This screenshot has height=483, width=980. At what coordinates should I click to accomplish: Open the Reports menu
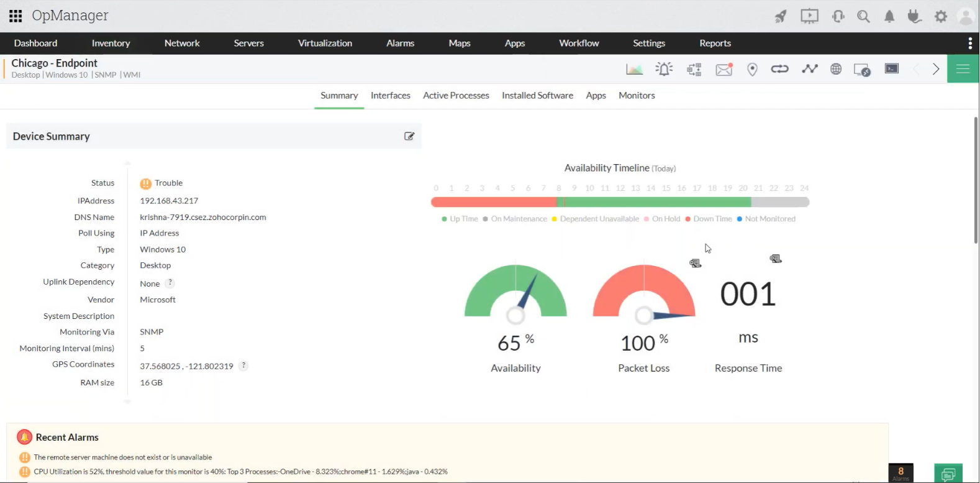pos(715,43)
